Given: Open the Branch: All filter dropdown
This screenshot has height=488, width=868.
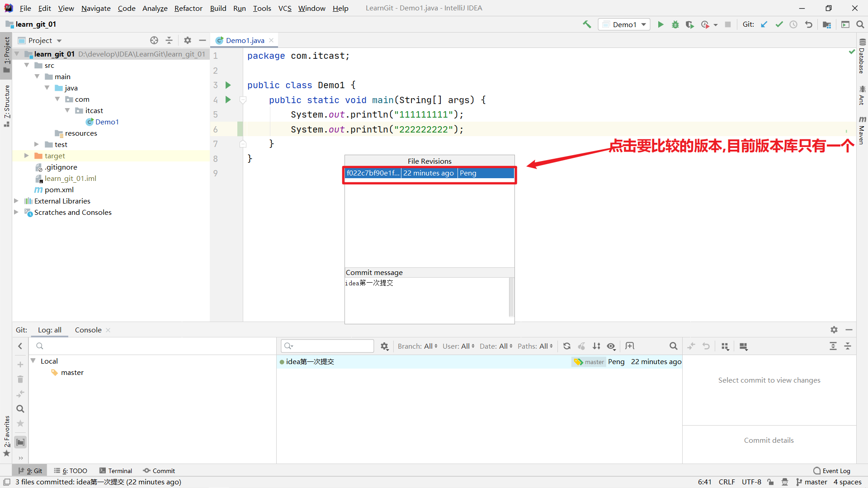Looking at the screenshot, I should pos(418,346).
